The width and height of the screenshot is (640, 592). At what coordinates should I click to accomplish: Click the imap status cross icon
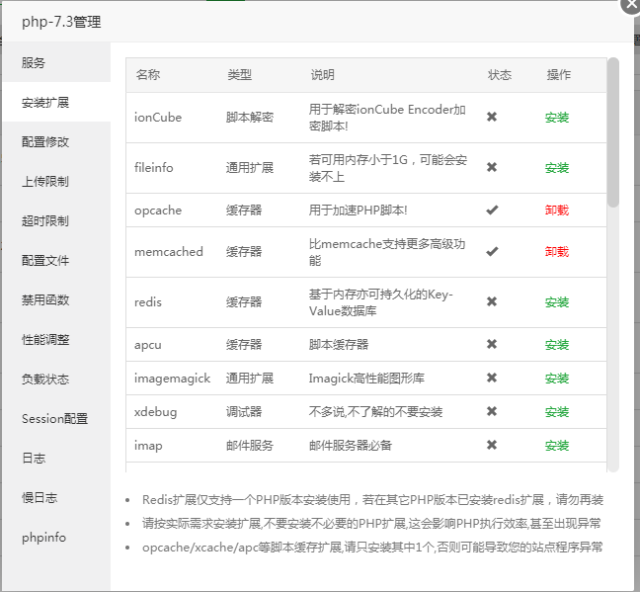pos(492,445)
